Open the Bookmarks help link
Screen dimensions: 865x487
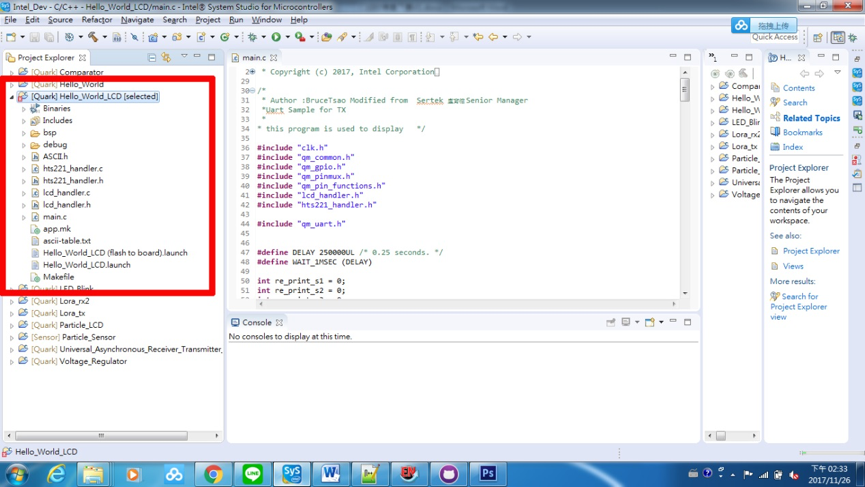pos(802,132)
